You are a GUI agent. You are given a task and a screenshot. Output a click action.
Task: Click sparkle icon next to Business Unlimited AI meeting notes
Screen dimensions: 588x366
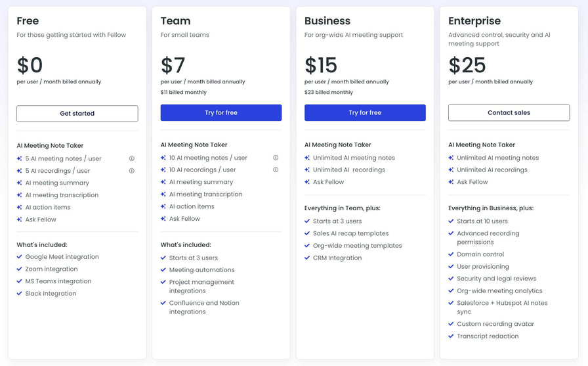307,158
